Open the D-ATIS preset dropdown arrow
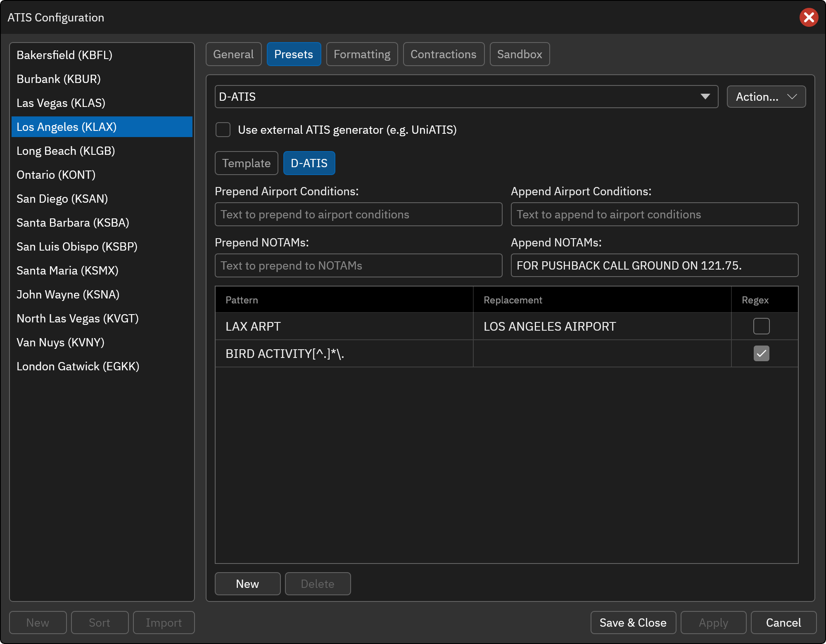The image size is (826, 644). click(x=705, y=97)
